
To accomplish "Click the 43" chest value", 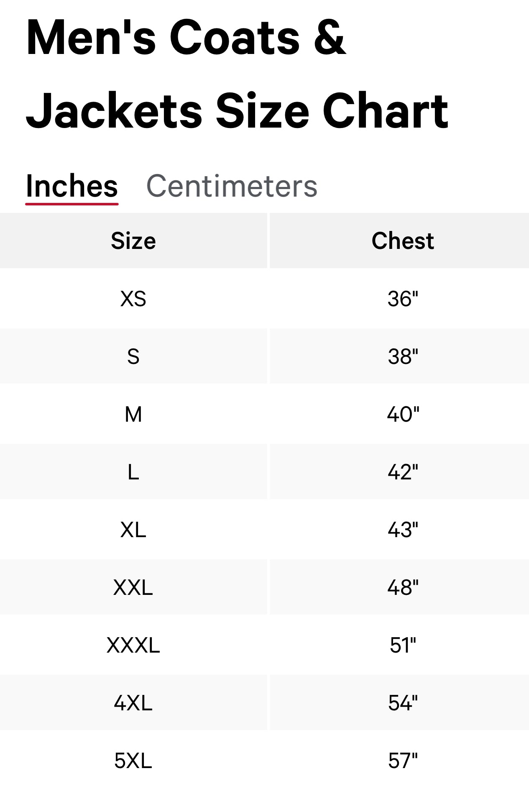I will [403, 530].
